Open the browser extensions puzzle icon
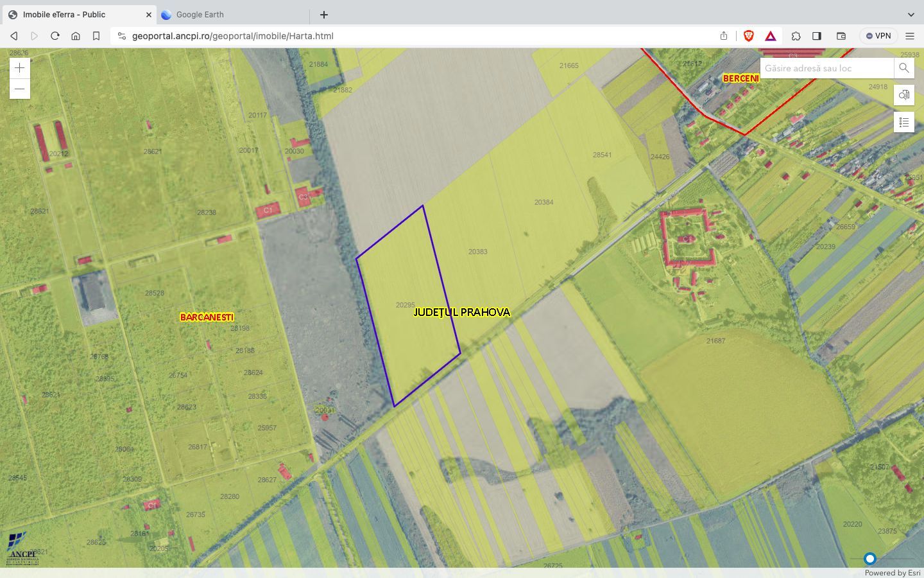This screenshot has height=578, width=924. point(796,36)
